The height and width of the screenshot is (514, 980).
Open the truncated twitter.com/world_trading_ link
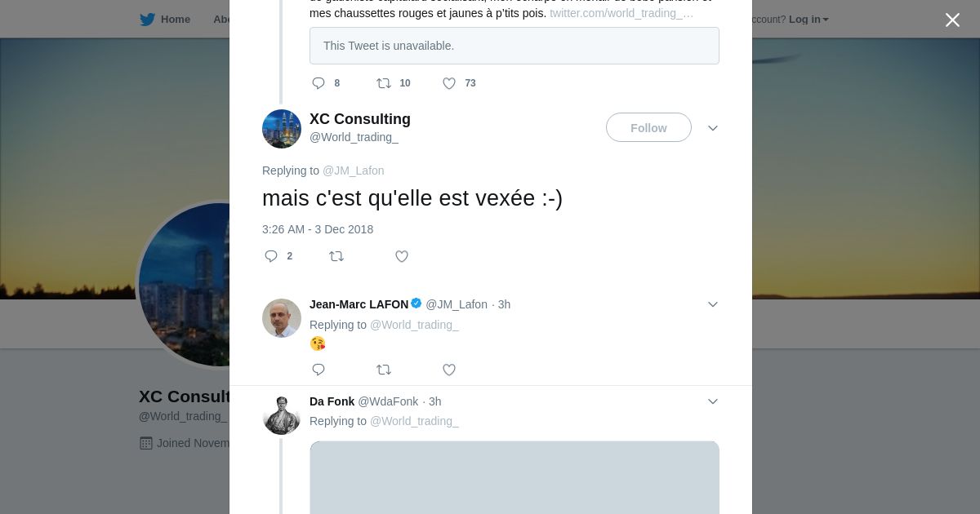click(x=621, y=13)
